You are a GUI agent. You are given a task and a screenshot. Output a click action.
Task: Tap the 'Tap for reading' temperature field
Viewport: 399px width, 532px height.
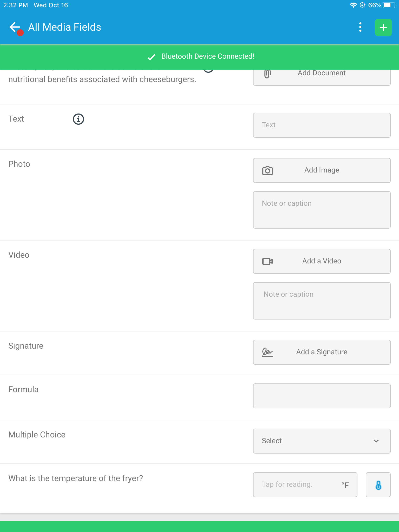[x=305, y=485]
